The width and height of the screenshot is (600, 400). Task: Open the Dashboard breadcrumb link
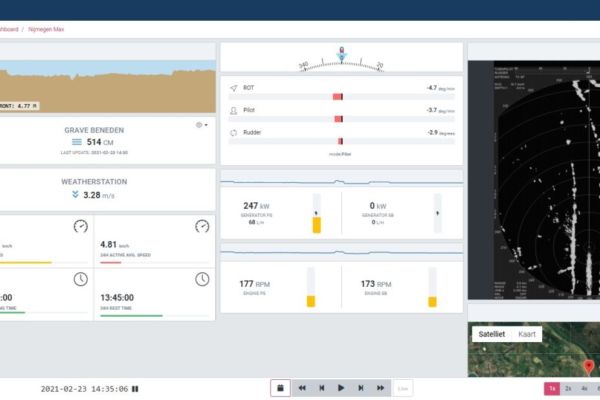point(9,29)
